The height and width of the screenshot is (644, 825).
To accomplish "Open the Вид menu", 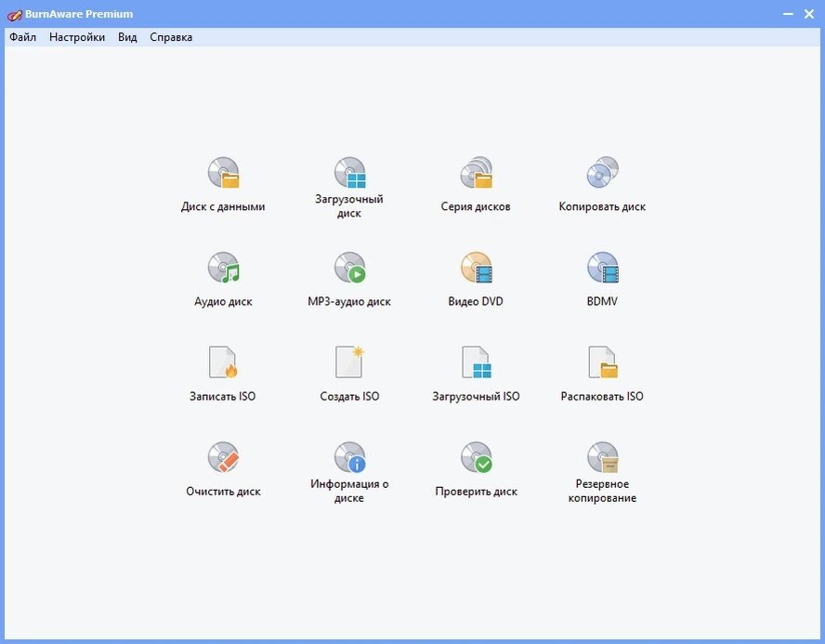I will (127, 37).
